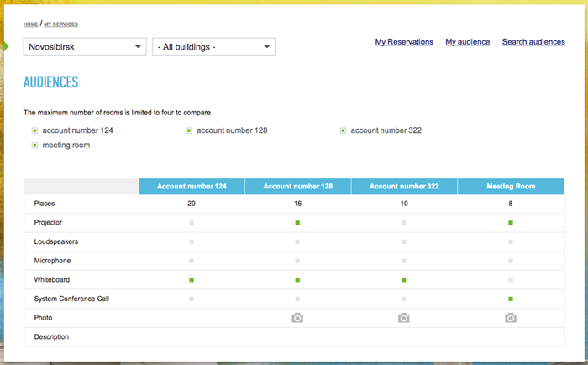Click Projector indicator for Account number 124
The height and width of the screenshot is (365, 588).
click(x=192, y=223)
